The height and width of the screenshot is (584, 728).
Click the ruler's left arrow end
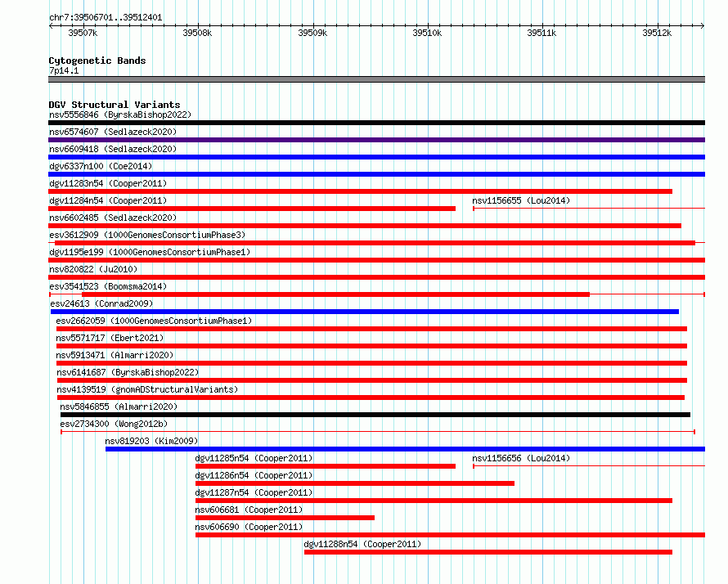pyautogui.click(x=51, y=25)
